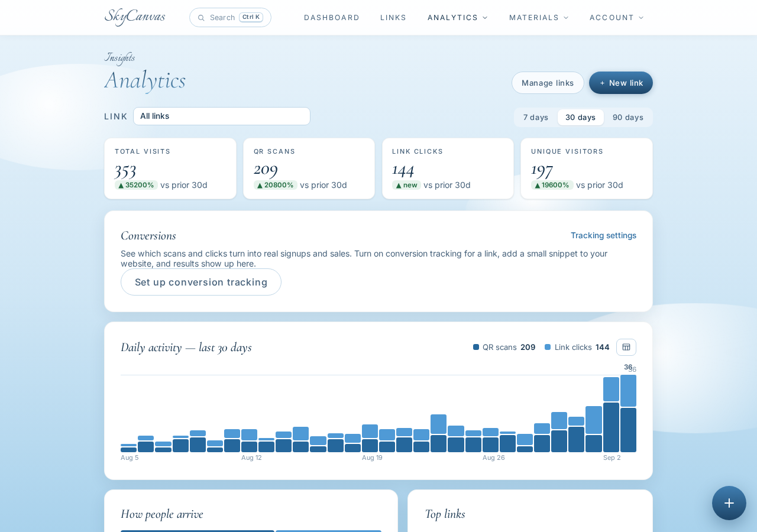757x532 pixels.
Task: Open the Analytics menu item
Action: pyautogui.click(x=452, y=18)
